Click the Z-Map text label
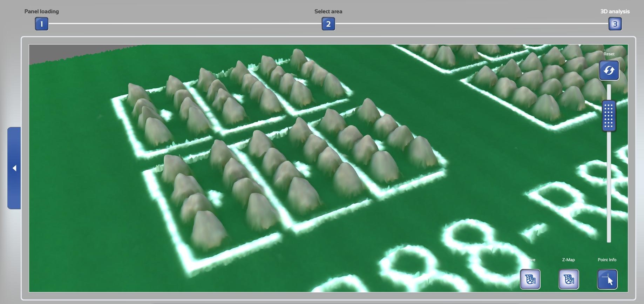The height and width of the screenshot is (304, 644). tap(568, 260)
